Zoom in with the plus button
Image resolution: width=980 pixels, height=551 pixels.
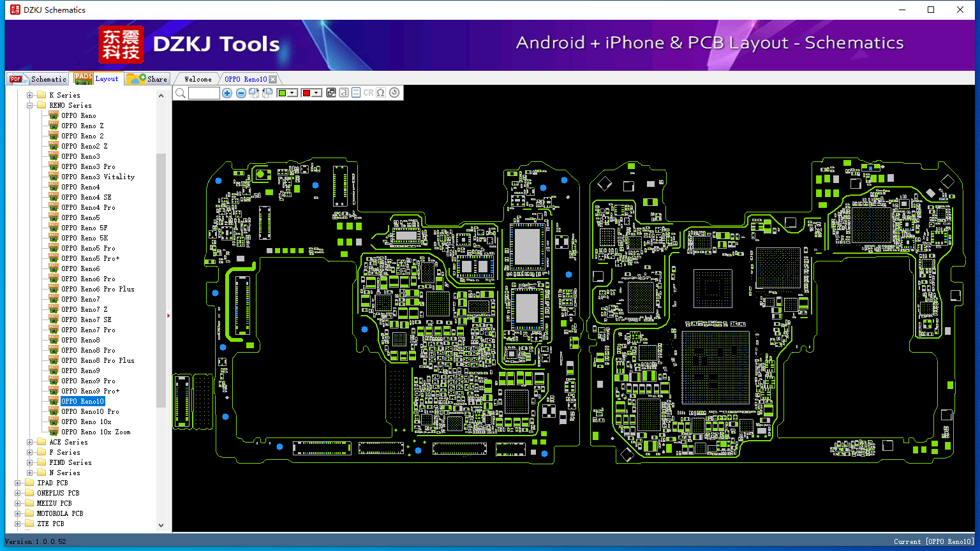(x=227, y=93)
